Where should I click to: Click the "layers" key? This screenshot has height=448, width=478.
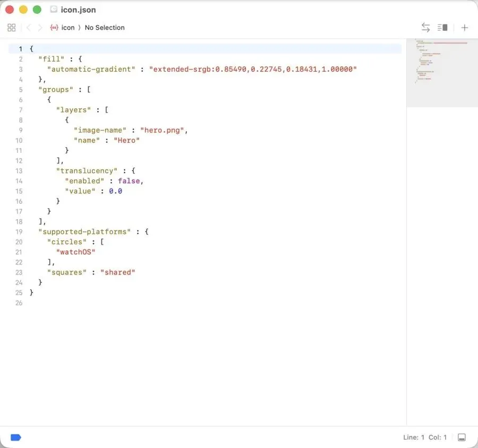[73, 110]
